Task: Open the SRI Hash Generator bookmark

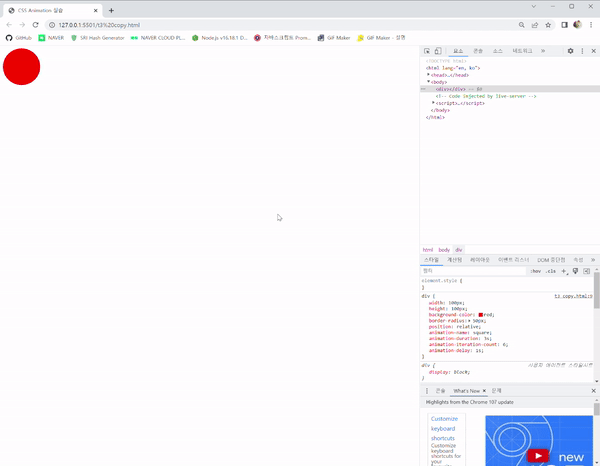Action: 98,38
